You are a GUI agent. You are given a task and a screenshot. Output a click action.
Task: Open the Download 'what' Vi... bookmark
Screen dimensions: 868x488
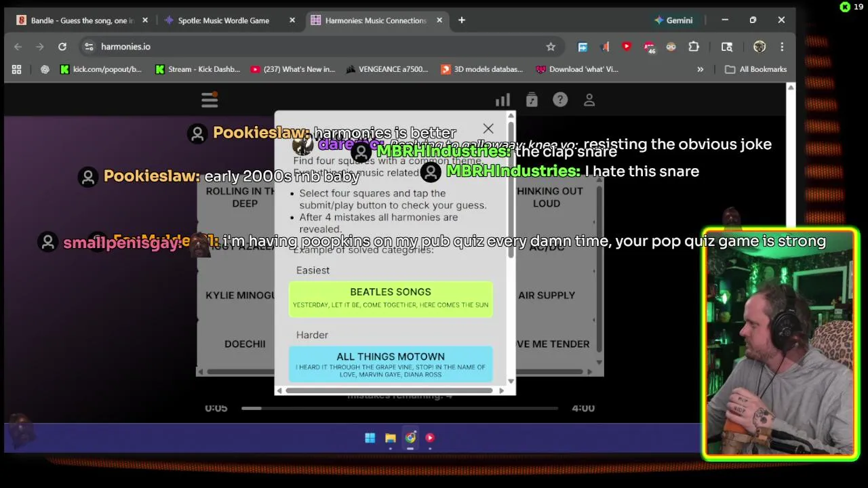[577, 69]
